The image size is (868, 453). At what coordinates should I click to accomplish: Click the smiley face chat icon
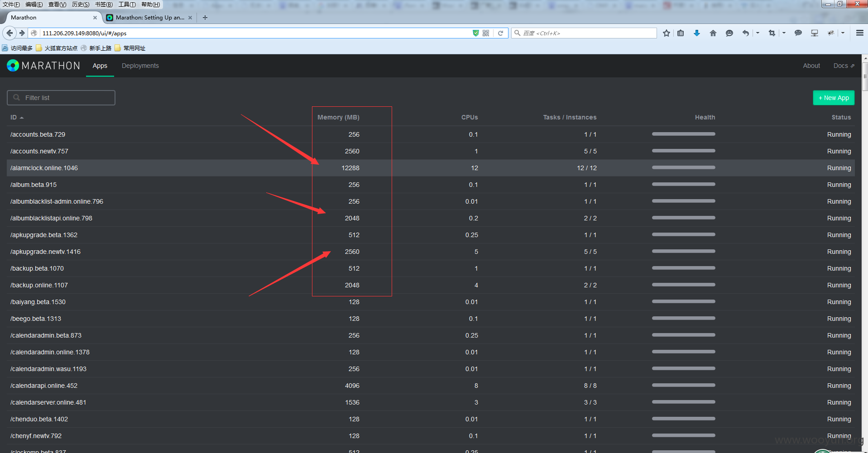pos(729,33)
